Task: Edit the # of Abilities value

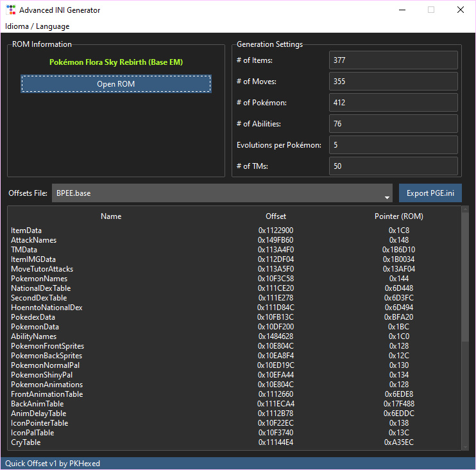Action: coord(393,124)
